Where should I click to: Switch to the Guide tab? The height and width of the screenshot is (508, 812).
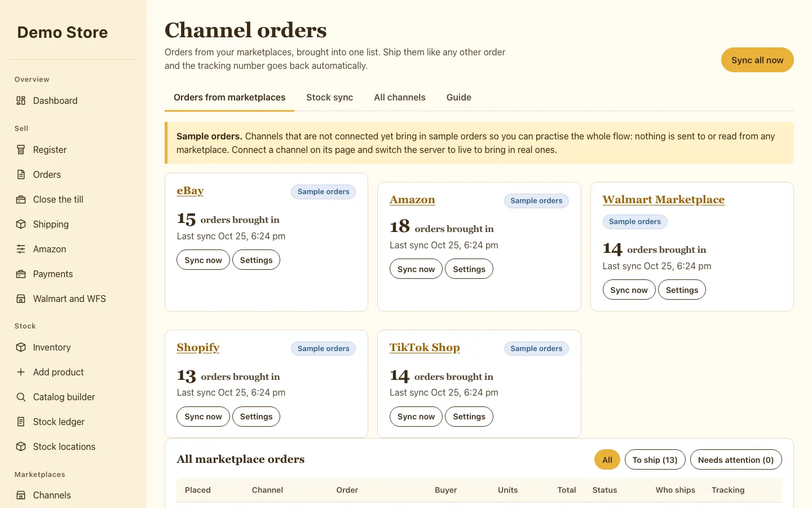pos(459,97)
